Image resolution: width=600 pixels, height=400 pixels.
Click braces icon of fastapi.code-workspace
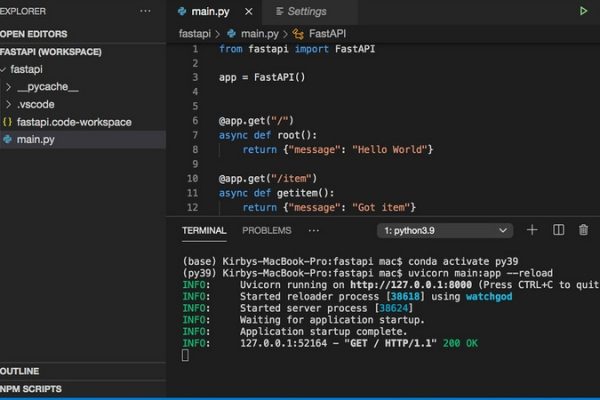[x=7, y=122]
